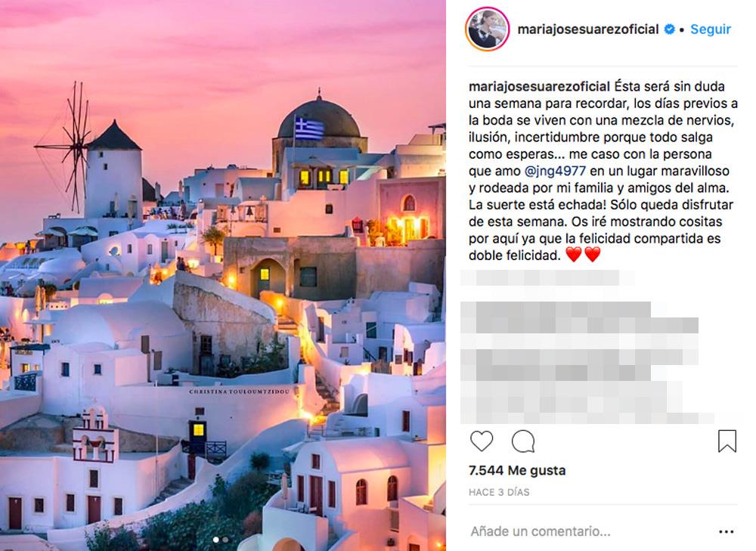Select the first carousel dot indicator

click(215, 540)
